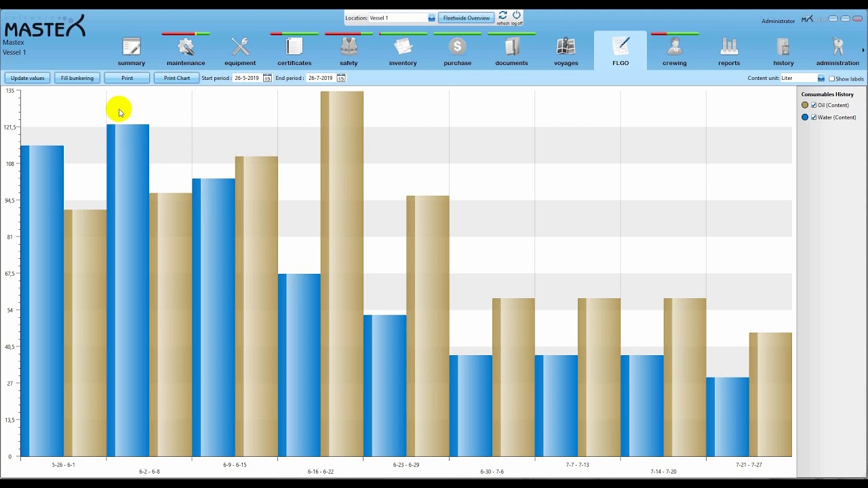Expand the Location vessel dropdown
868x488 pixels.
pyautogui.click(x=431, y=18)
